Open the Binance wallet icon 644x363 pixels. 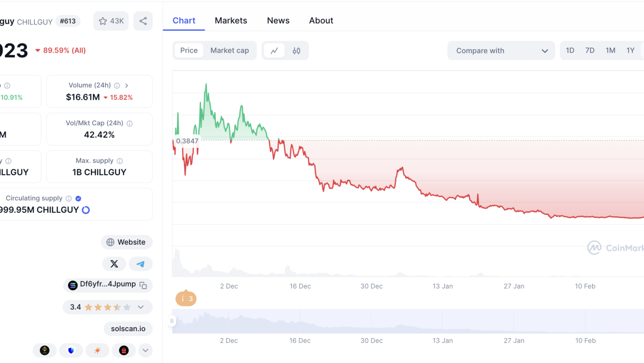pyautogui.click(x=45, y=351)
